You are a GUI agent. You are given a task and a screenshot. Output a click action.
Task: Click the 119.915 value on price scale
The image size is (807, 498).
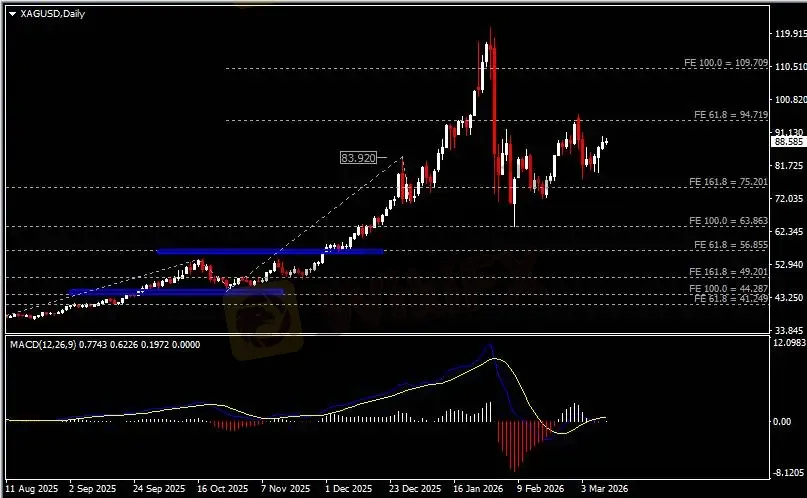pyautogui.click(x=788, y=34)
